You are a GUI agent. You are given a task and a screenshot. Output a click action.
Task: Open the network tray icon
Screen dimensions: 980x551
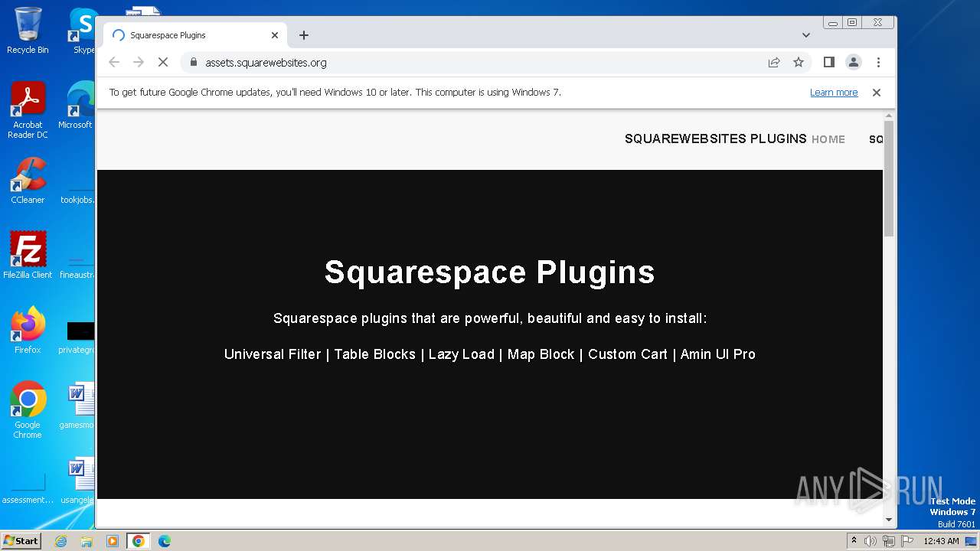[x=888, y=541]
